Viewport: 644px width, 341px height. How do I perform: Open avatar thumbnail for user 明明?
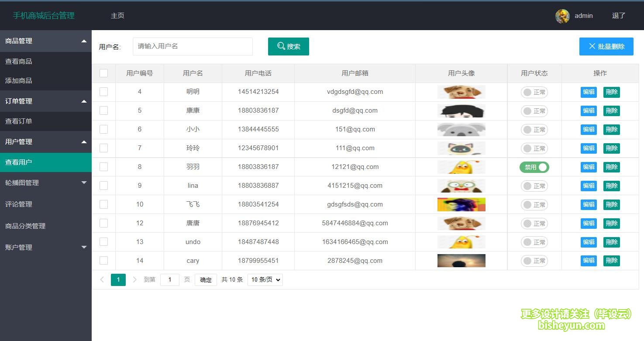461,92
